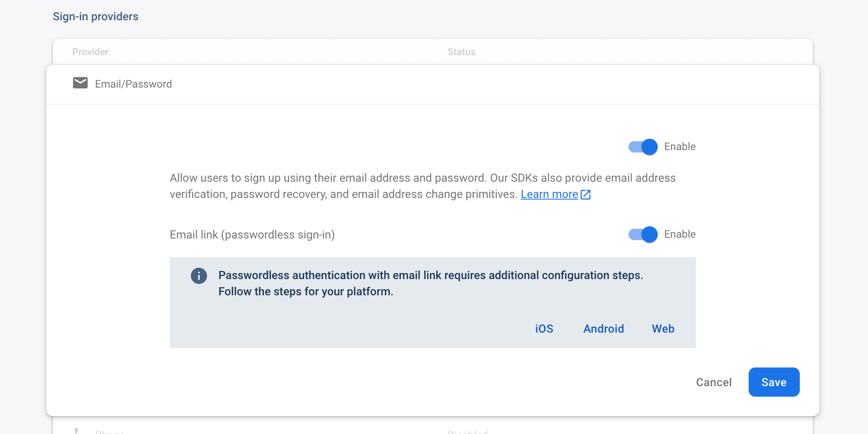
Task: Click the Email/Password envelope icon
Action: point(80,83)
